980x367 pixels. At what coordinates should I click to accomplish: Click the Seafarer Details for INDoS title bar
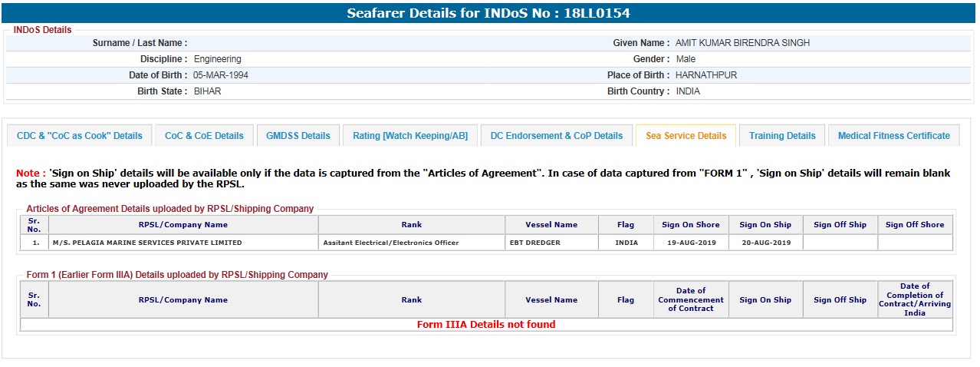coord(488,13)
